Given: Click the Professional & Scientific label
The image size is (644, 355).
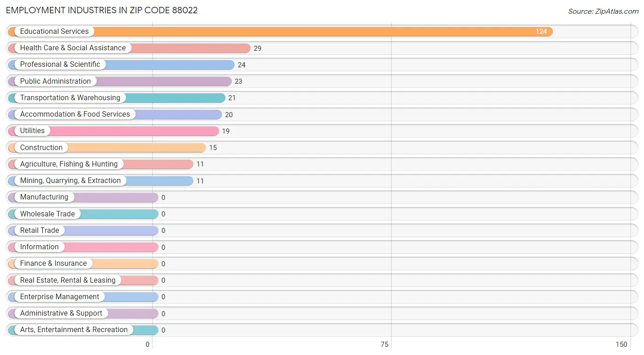Looking at the screenshot, I should pyautogui.click(x=60, y=64).
